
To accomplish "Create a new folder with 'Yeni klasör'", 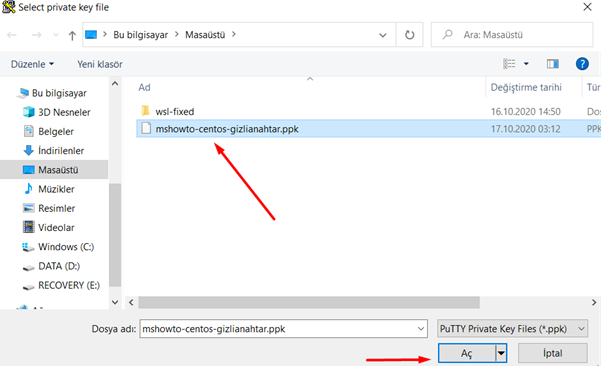I will [x=100, y=64].
